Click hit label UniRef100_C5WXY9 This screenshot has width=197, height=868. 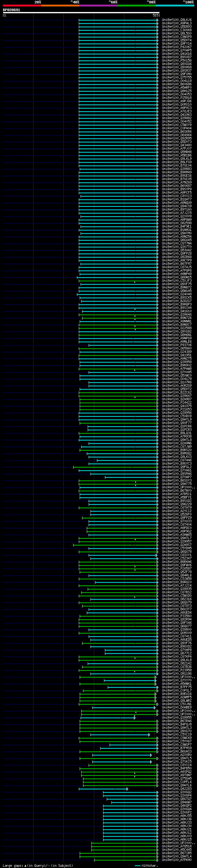point(177,125)
